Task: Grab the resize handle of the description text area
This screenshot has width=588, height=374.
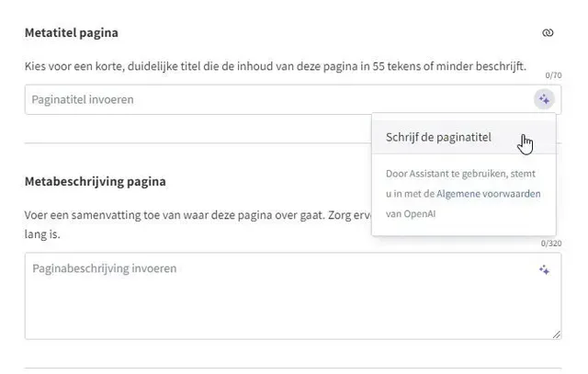Action: tap(557, 334)
